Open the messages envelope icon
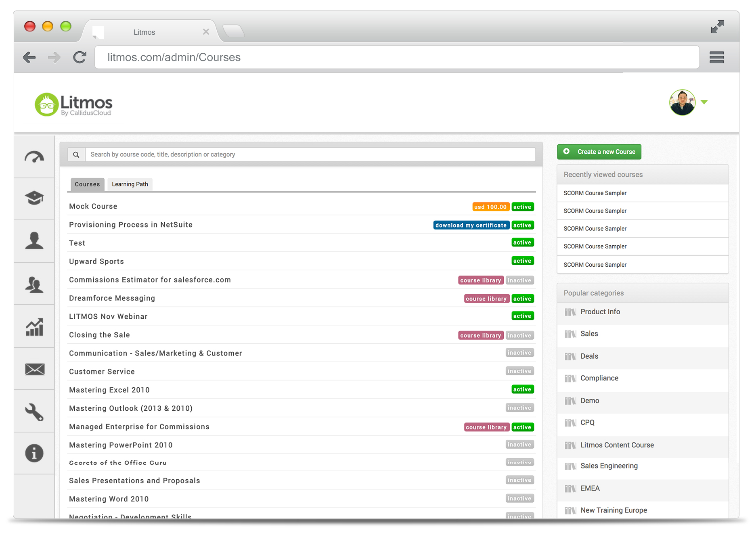The image size is (756, 539). [x=35, y=369]
